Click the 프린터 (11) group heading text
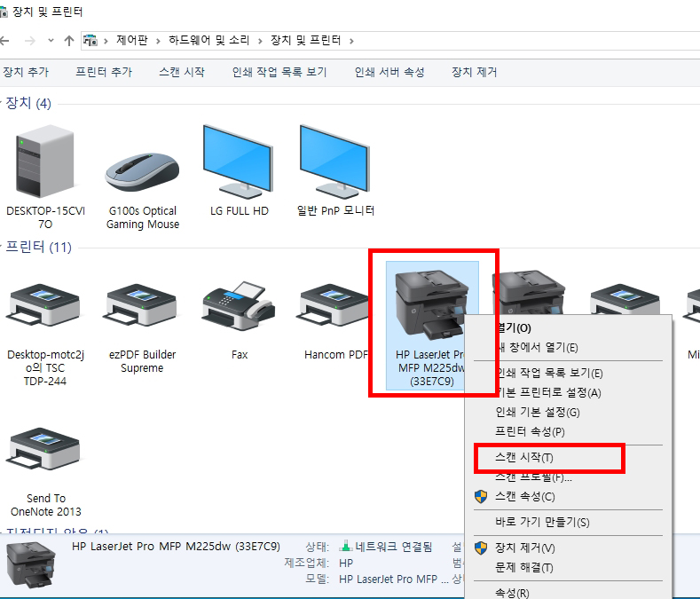 point(38,247)
